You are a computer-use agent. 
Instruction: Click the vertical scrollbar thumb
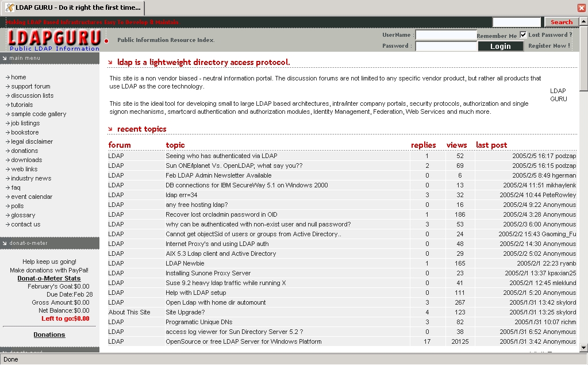click(583, 58)
